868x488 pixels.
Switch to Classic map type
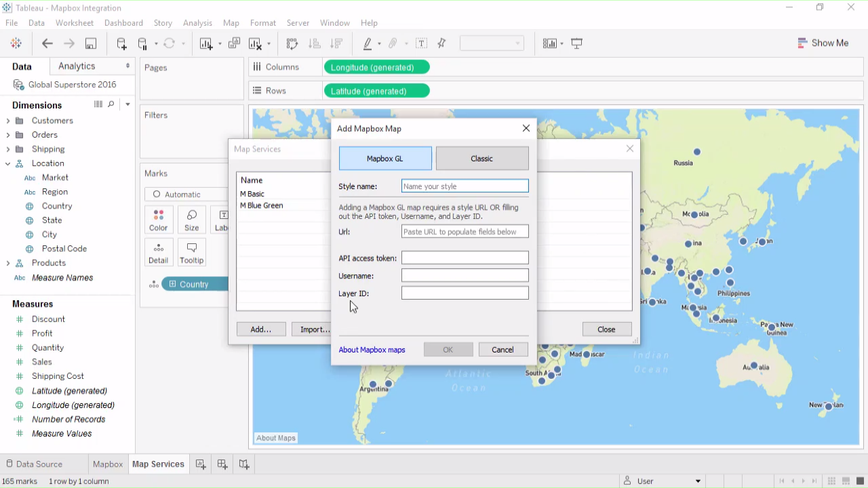(481, 159)
